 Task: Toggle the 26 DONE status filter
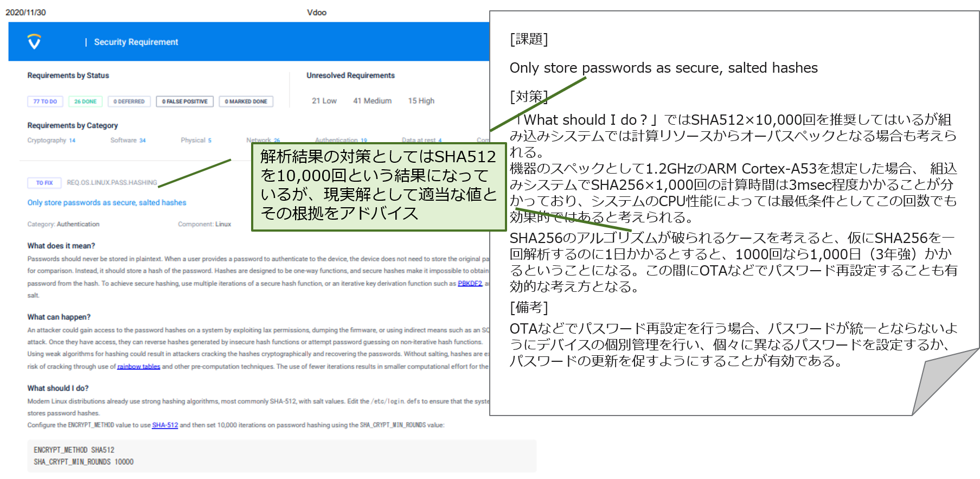[85, 101]
